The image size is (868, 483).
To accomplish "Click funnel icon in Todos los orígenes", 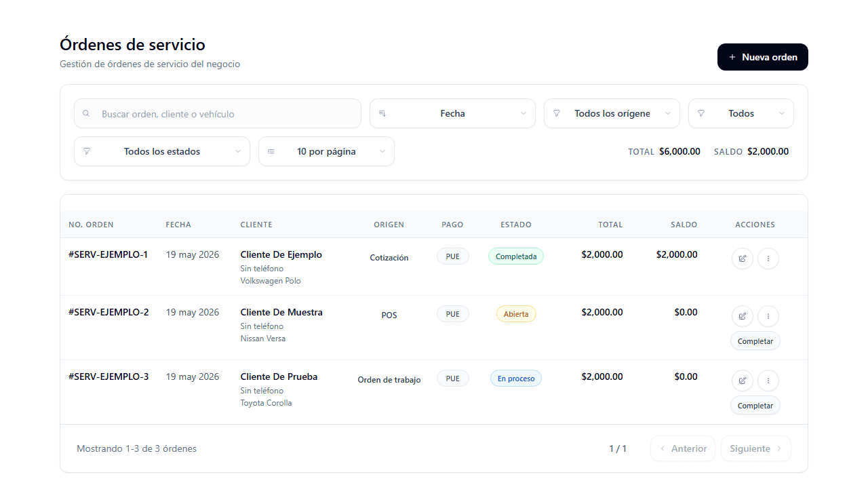I will [x=557, y=113].
